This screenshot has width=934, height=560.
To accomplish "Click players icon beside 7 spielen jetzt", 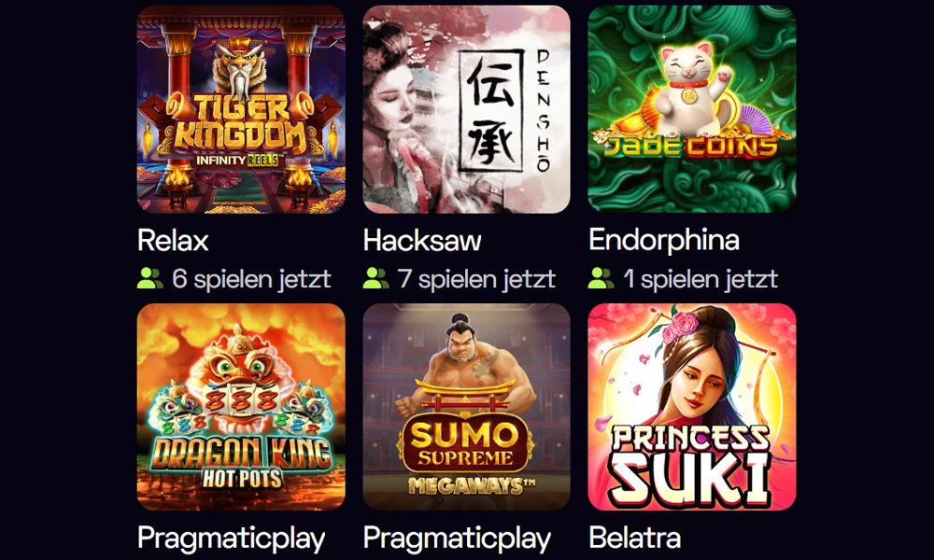I will [375, 278].
